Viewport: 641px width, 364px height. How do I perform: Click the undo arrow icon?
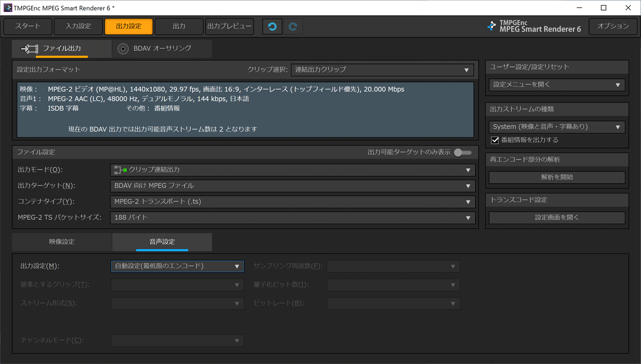pyautogui.click(x=272, y=27)
